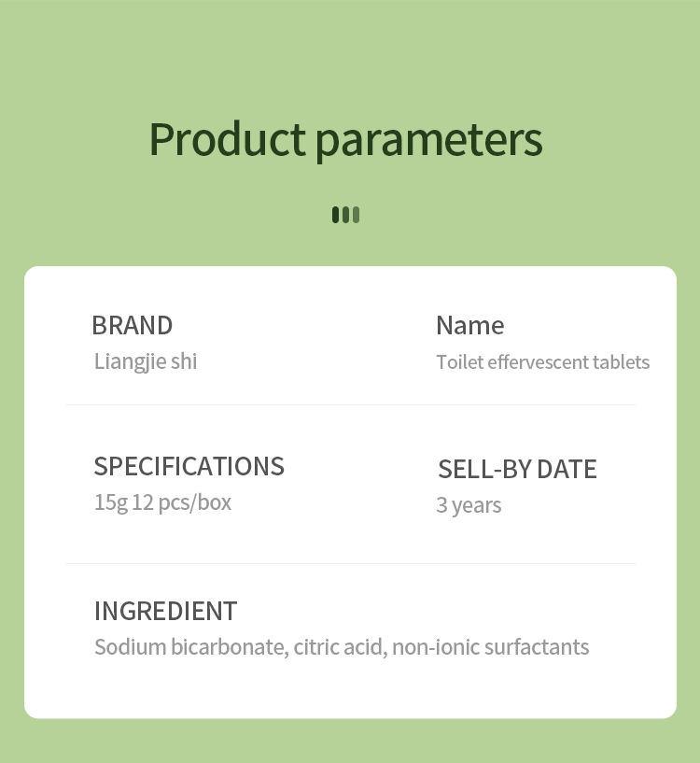
Task: Click the "3 years" value
Action: (x=469, y=505)
